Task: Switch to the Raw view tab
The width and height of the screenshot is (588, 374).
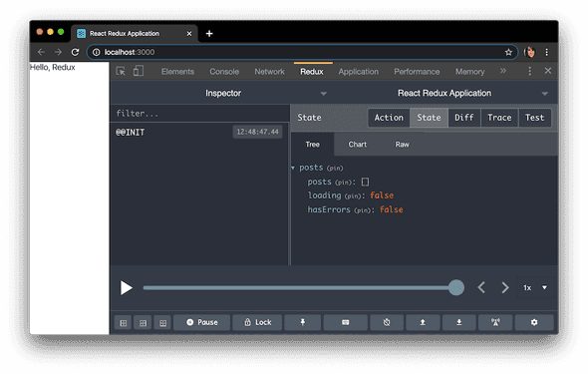Action: (x=402, y=145)
